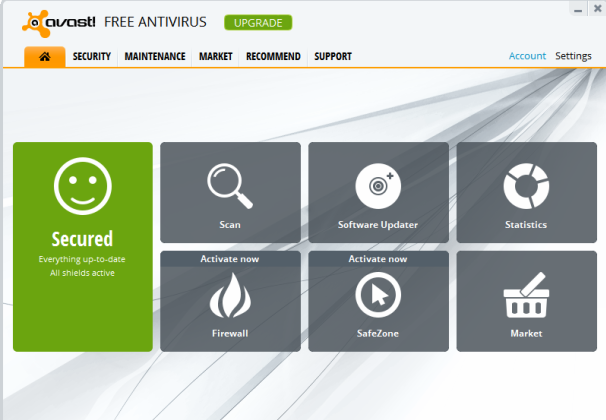606x420 pixels.
Task: Open the Security menu tab
Action: click(x=92, y=56)
